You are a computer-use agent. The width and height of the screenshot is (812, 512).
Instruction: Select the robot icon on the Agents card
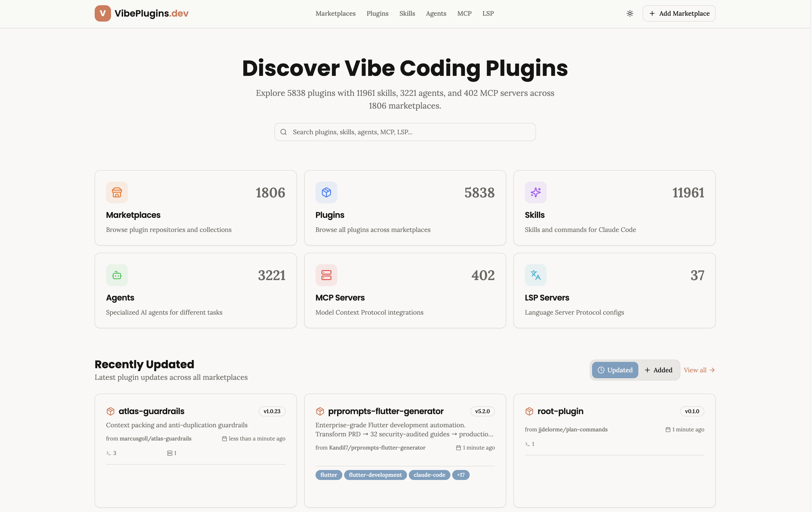[117, 275]
